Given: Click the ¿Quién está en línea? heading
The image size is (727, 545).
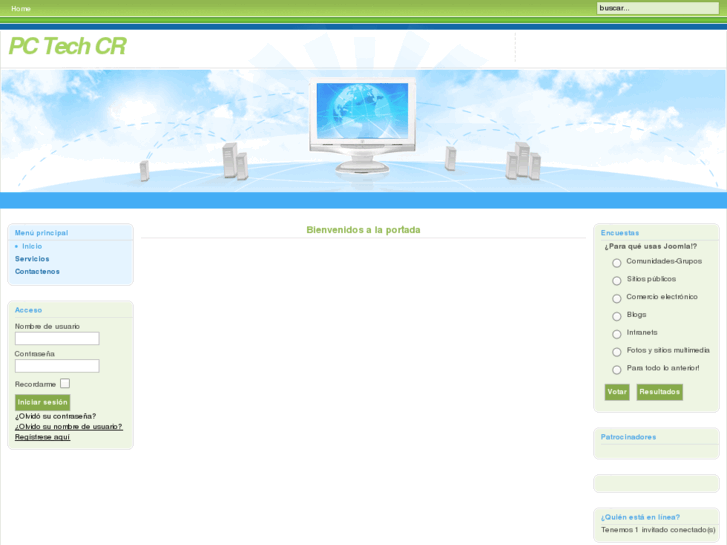Looking at the screenshot, I should coord(640,517).
